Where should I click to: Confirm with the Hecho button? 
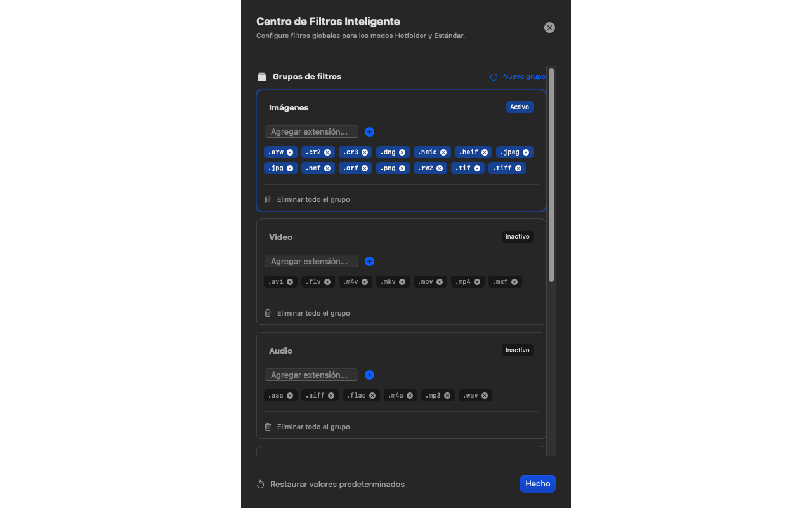[538, 484]
